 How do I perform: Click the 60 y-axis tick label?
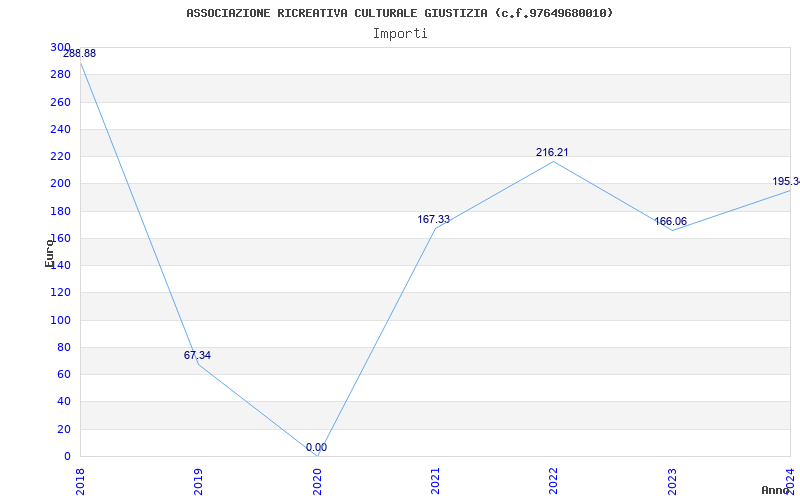click(x=63, y=374)
